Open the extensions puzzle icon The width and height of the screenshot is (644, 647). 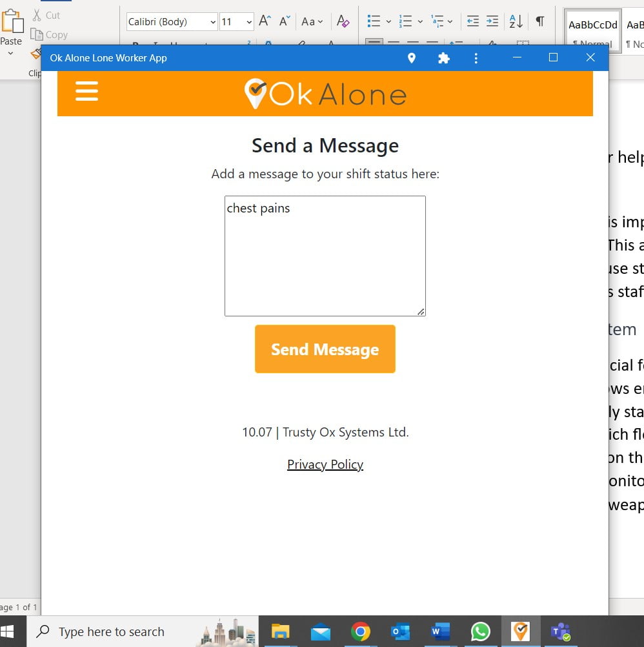click(443, 57)
